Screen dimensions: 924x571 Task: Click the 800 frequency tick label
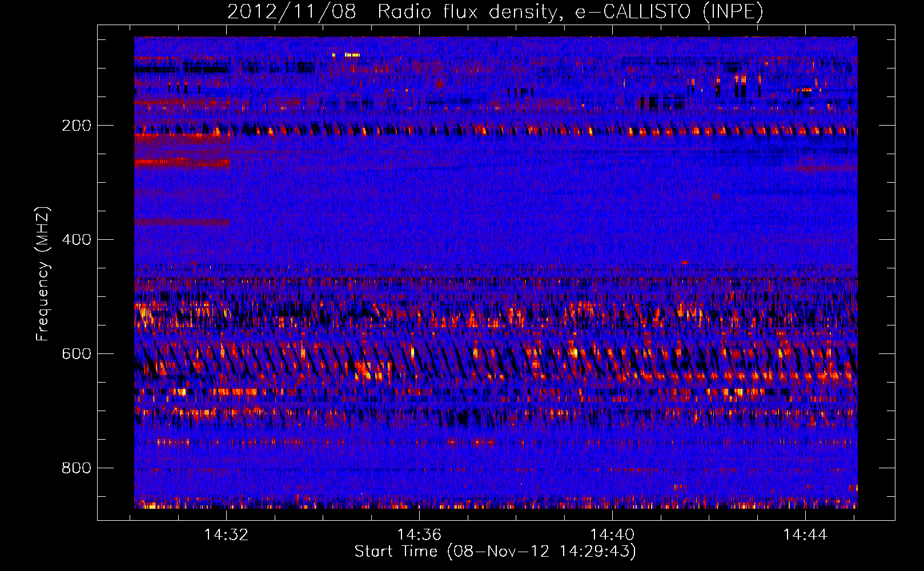point(77,468)
